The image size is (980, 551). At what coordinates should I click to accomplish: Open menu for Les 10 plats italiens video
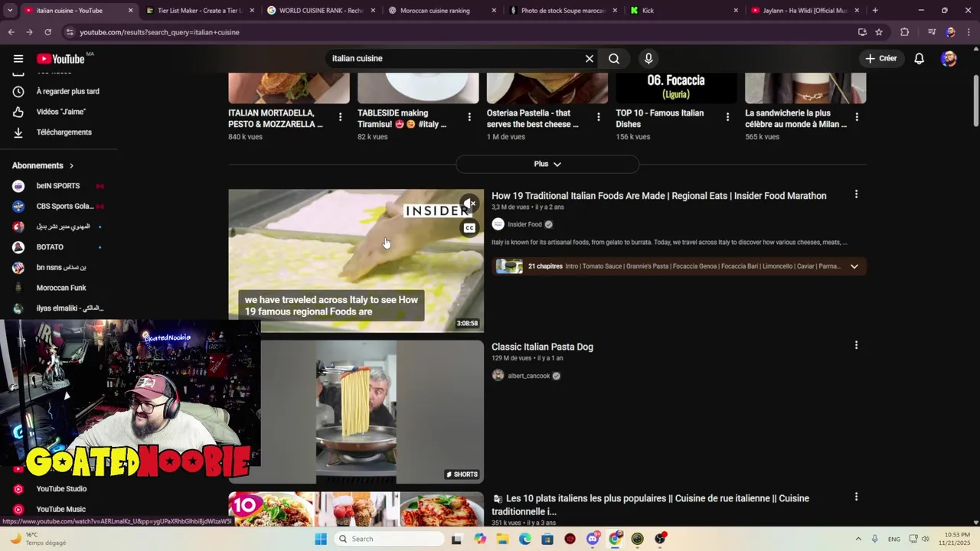(x=856, y=497)
